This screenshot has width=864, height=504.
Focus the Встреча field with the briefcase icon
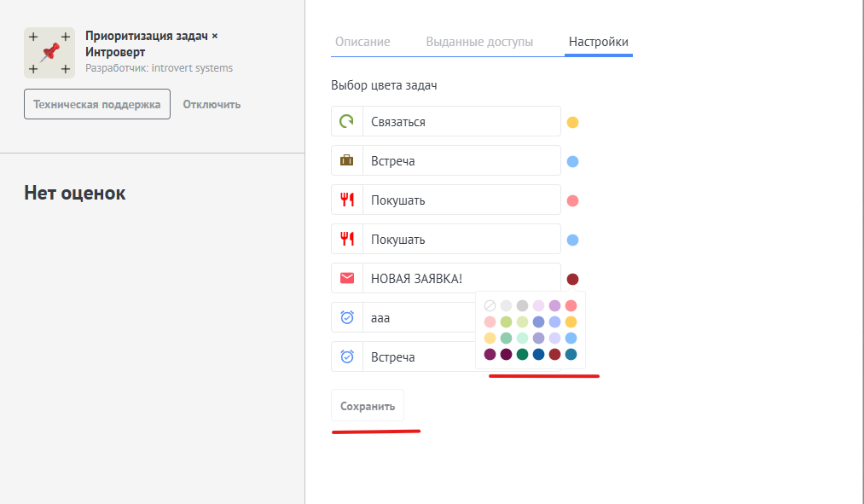461,160
